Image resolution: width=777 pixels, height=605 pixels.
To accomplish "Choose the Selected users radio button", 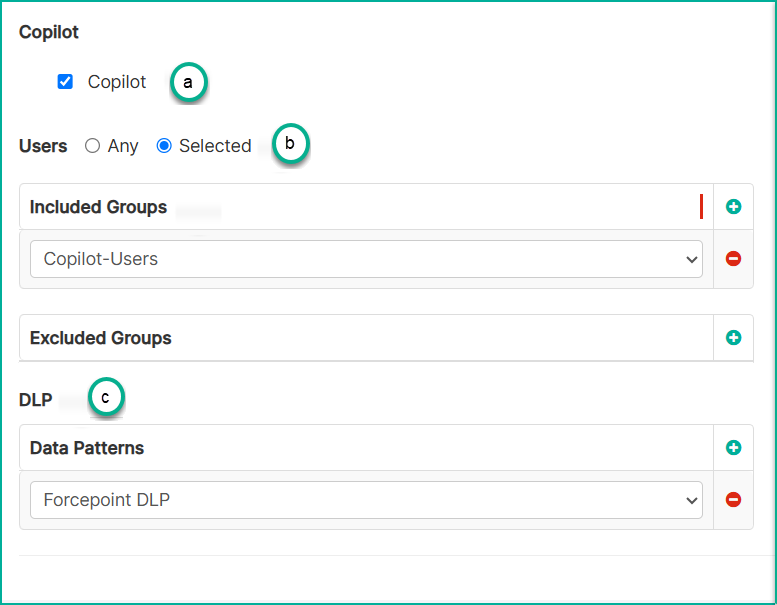I will tap(165, 146).
